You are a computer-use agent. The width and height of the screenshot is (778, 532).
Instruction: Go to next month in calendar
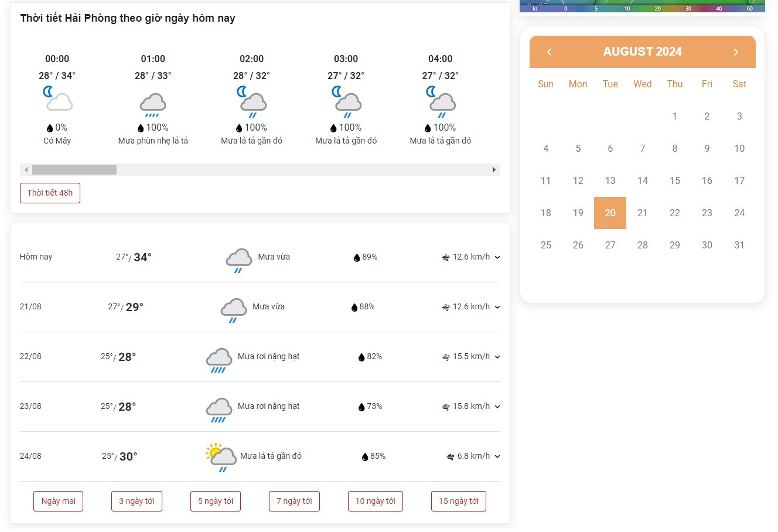pyautogui.click(x=736, y=52)
